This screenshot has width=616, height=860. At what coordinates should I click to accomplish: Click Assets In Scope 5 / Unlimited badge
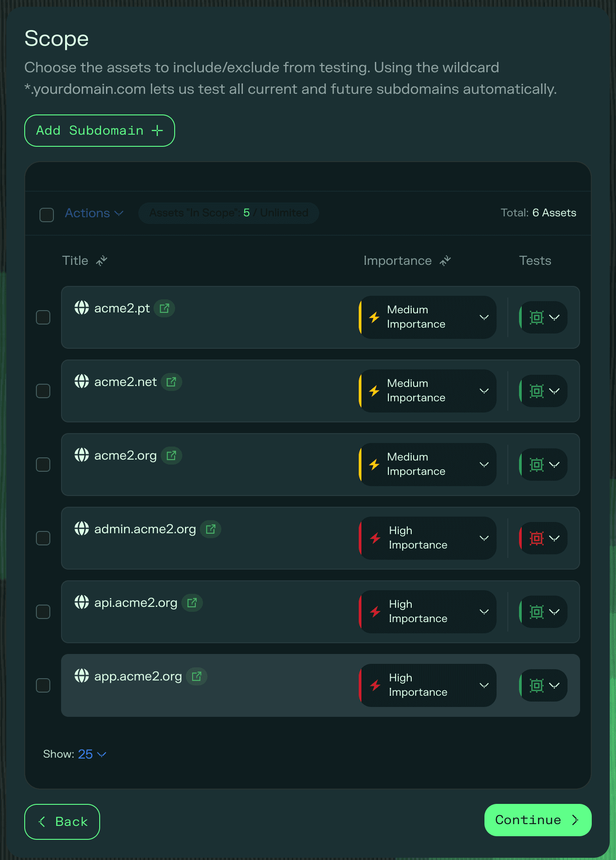(x=229, y=213)
